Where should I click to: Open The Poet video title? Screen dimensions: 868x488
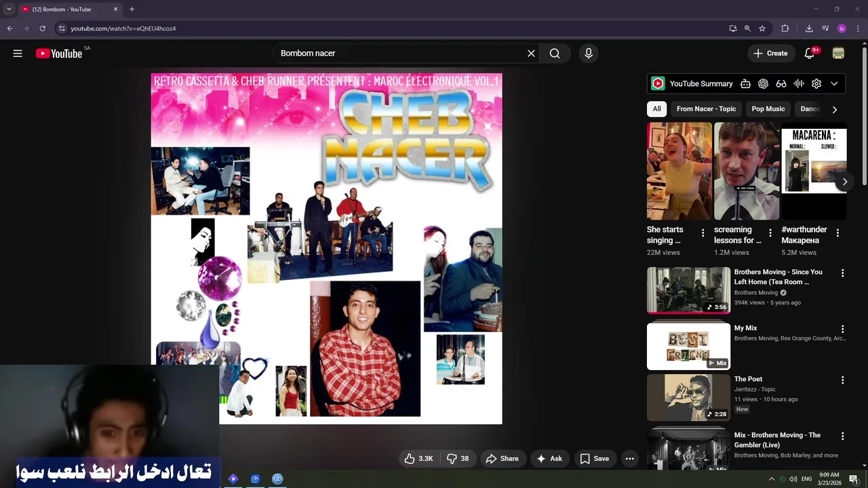tap(748, 379)
